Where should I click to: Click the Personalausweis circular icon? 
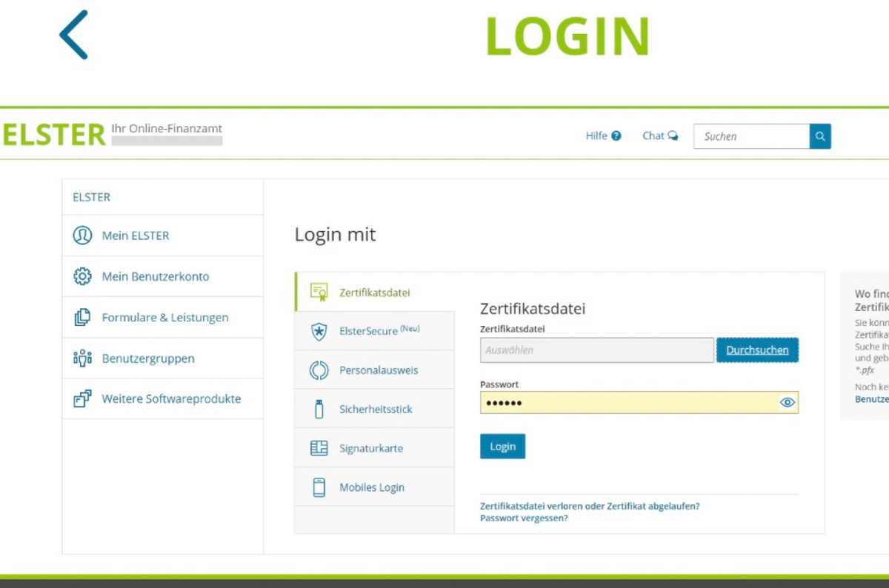[x=319, y=370]
